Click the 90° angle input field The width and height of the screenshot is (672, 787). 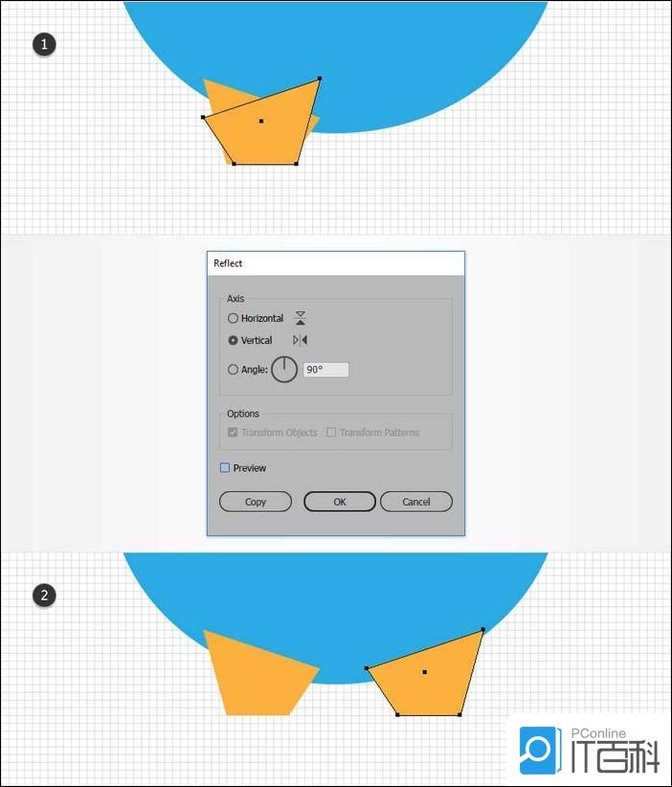(x=325, y=370)
